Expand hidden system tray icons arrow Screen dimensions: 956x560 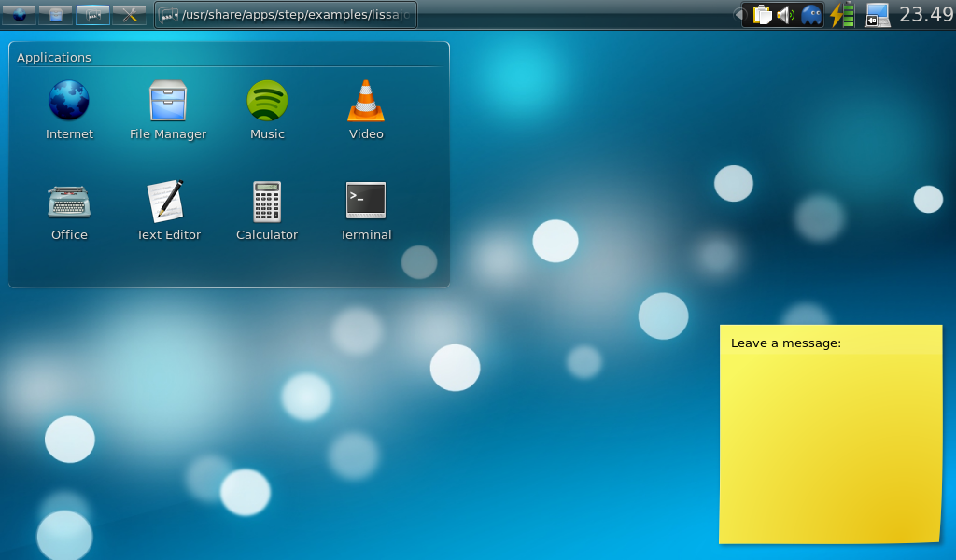pyautogui.click(x=738, y=15)
